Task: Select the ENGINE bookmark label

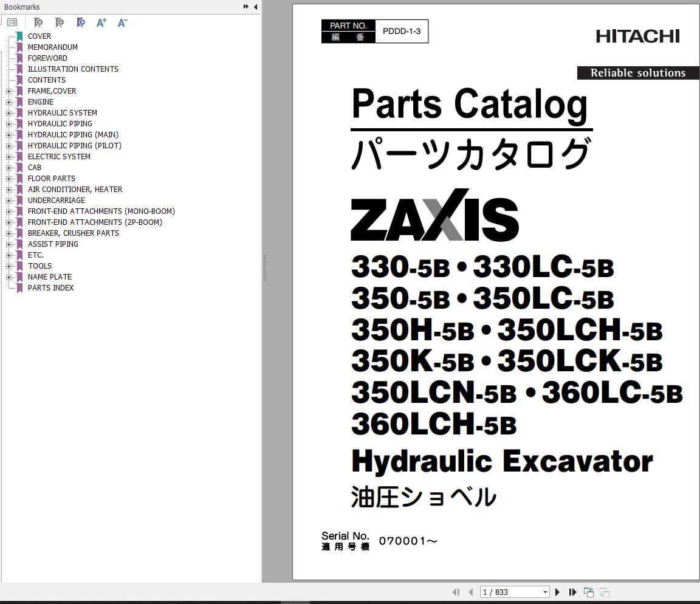Action: 41,102
